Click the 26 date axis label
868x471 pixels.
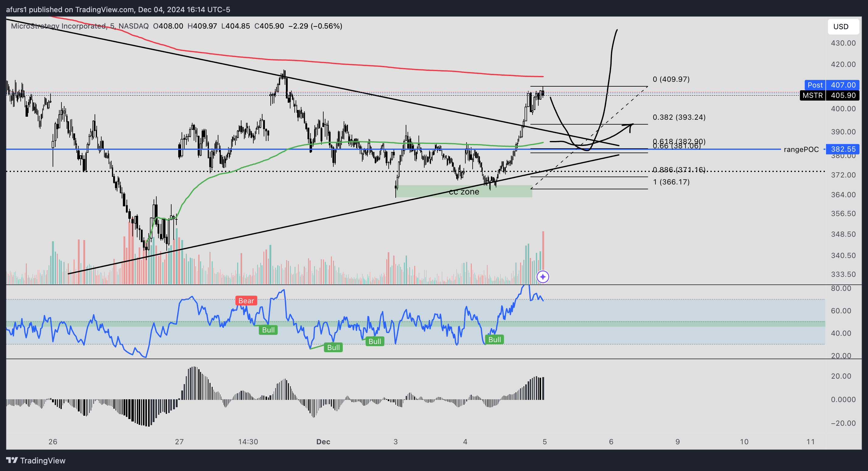(53, 442)
